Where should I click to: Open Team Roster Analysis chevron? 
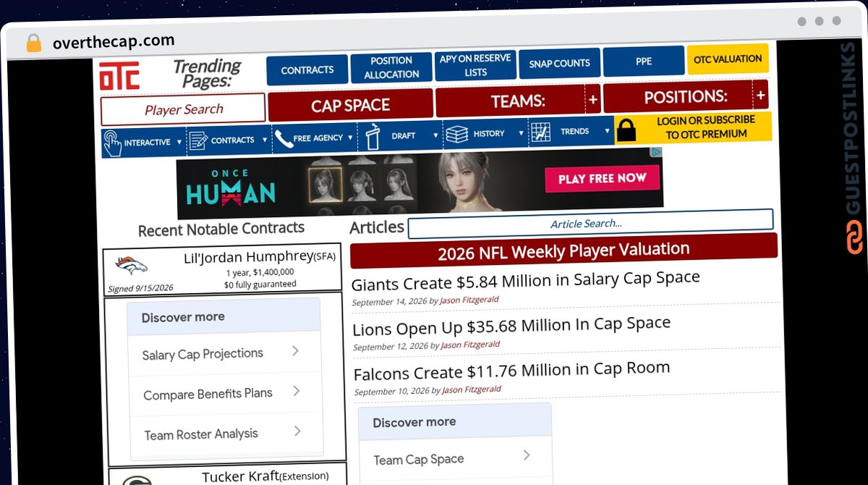tap(298, 431)
